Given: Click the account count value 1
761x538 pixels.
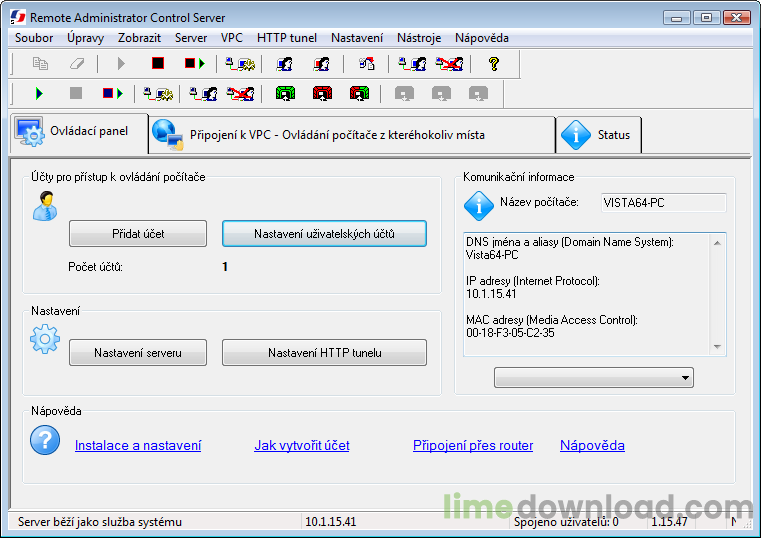Looking at the screenshot, I should [225, 267].
